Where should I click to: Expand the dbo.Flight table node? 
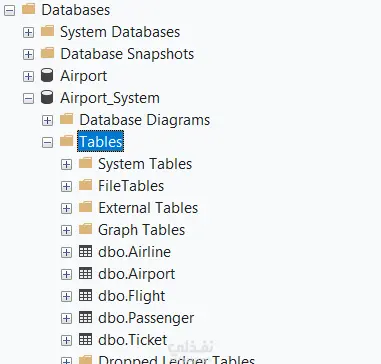(x=66, y=296)
